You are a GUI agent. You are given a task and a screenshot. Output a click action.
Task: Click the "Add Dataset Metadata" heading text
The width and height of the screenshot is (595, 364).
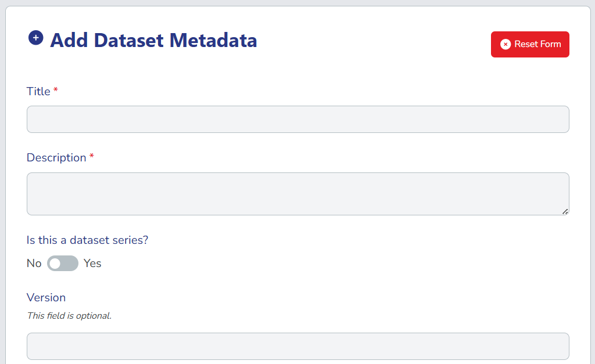(x=153, y=41)
